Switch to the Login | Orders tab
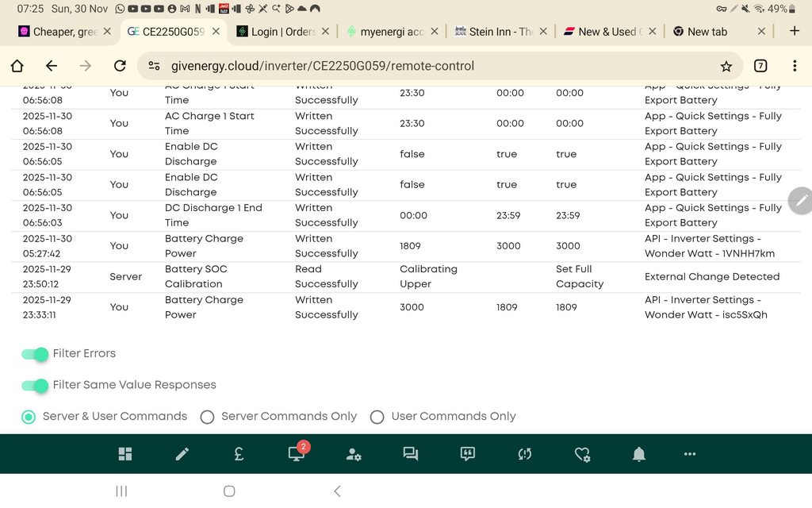The image size is (812, 508). (282, 32)
